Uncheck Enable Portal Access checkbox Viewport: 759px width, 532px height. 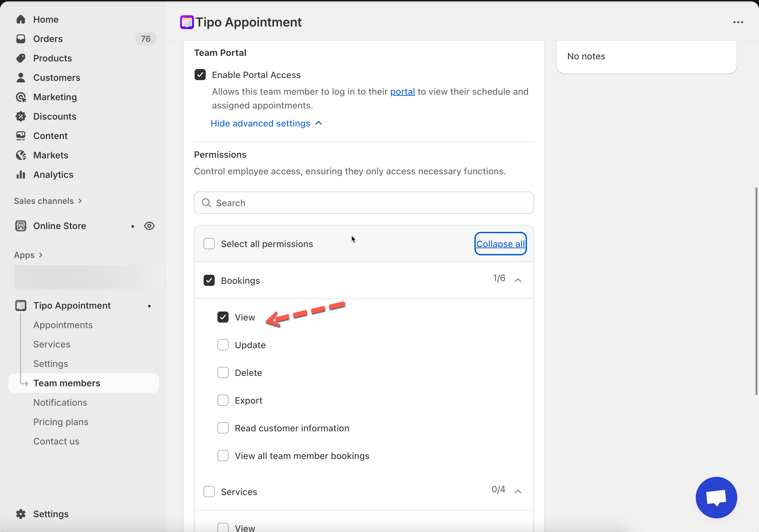coord(200,75)
